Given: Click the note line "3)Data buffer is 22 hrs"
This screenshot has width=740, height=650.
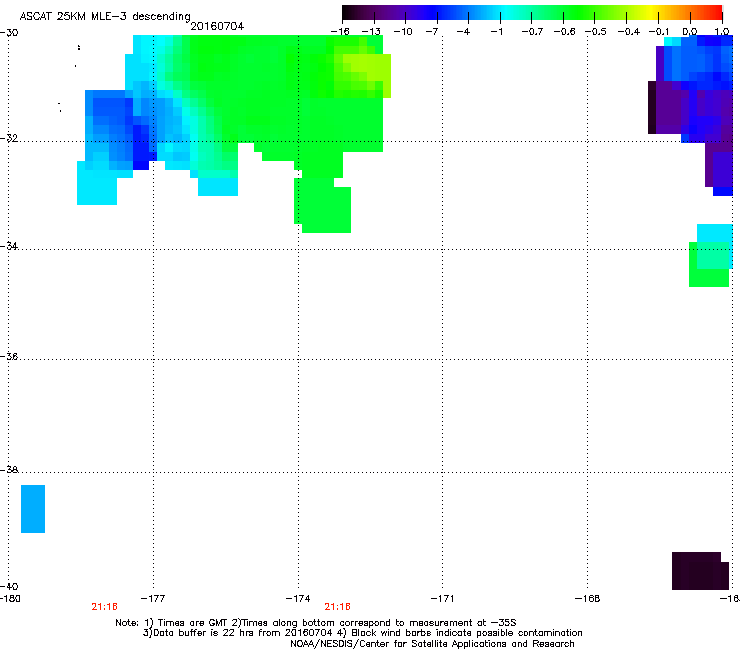Looking at the screenshot, I should click(362, 633).
